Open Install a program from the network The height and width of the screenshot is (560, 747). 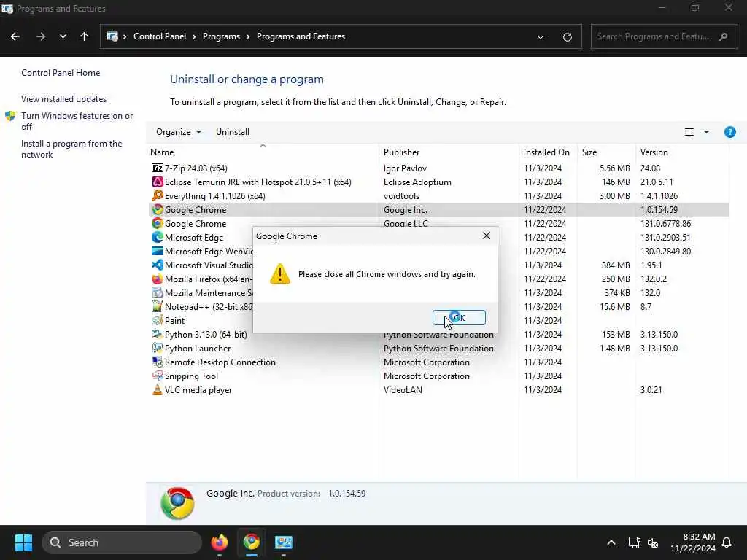tap(71, 149)
